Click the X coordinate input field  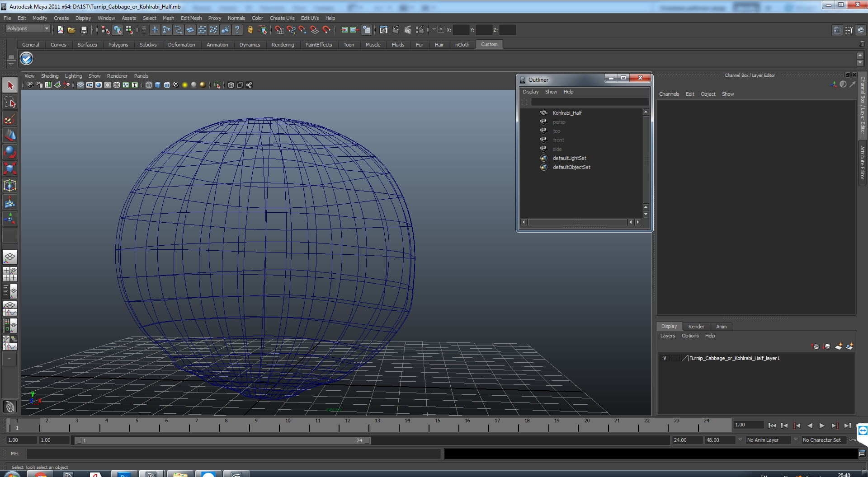tap(461, 30)
